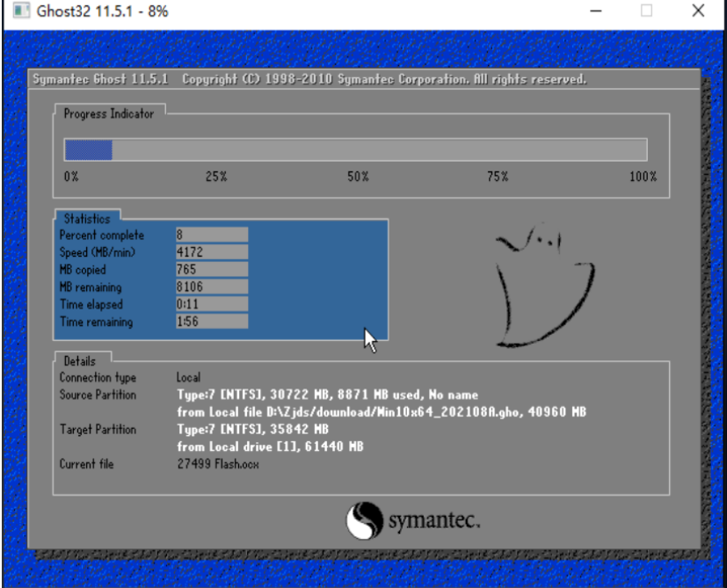Click the Time remaining value 1:56
Image resolution: width=727 pixels, height=588 pixels.
[212, 322]
